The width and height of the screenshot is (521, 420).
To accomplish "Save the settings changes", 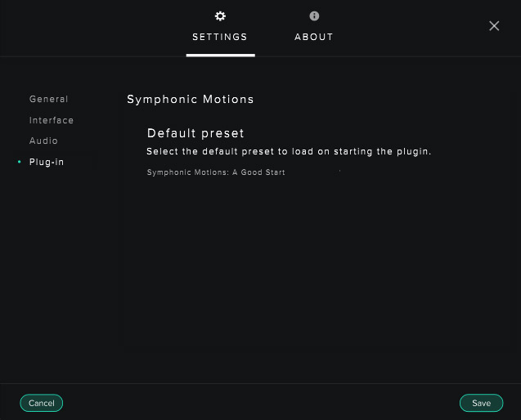I will pos(481,403).
